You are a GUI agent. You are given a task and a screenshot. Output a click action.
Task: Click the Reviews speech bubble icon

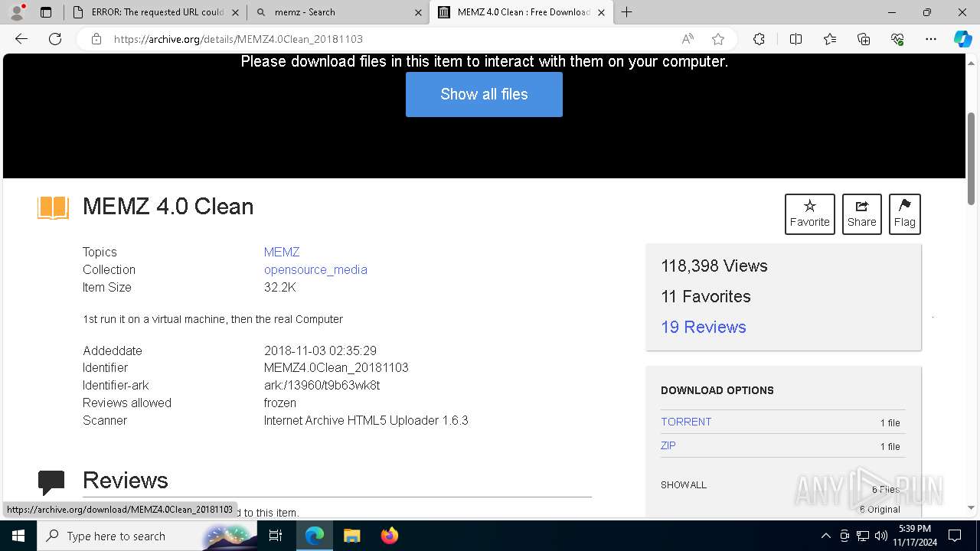tap(51, 482)
